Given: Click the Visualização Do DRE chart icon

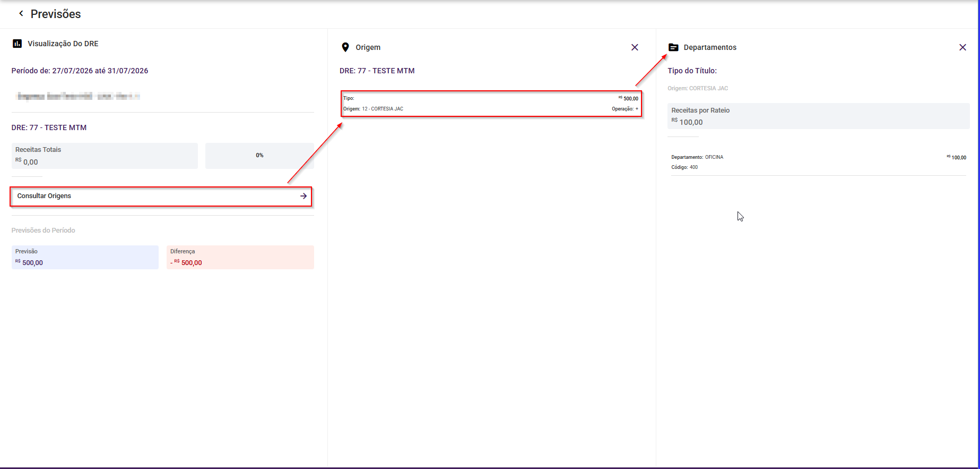Looking at the screenshot, I should (x=17, y=44).
